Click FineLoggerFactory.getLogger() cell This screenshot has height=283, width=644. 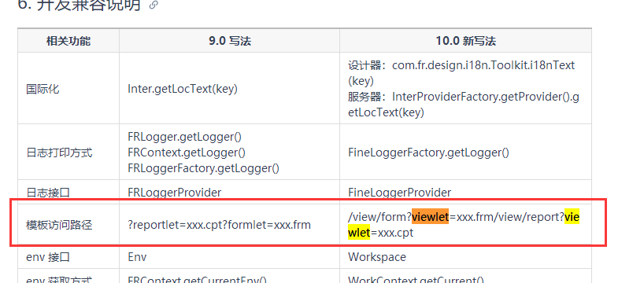click(465, 153)
